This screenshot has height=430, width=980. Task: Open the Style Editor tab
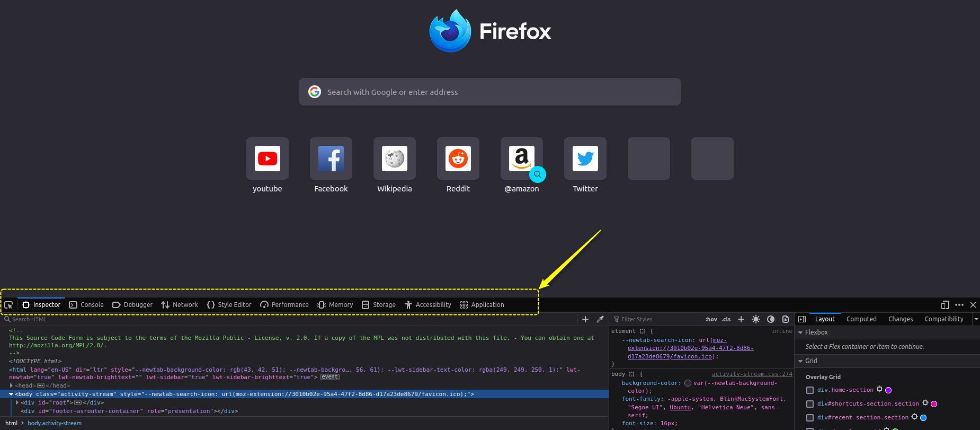coord(229,305)
